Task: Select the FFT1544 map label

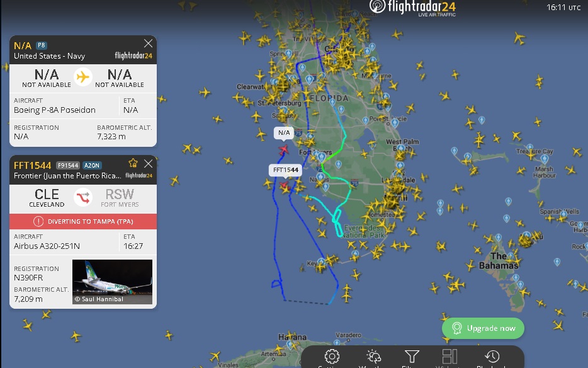Action: 286,170
